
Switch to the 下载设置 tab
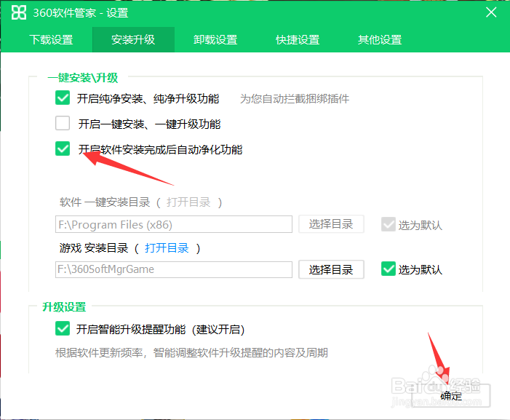[x=52, y=40]
